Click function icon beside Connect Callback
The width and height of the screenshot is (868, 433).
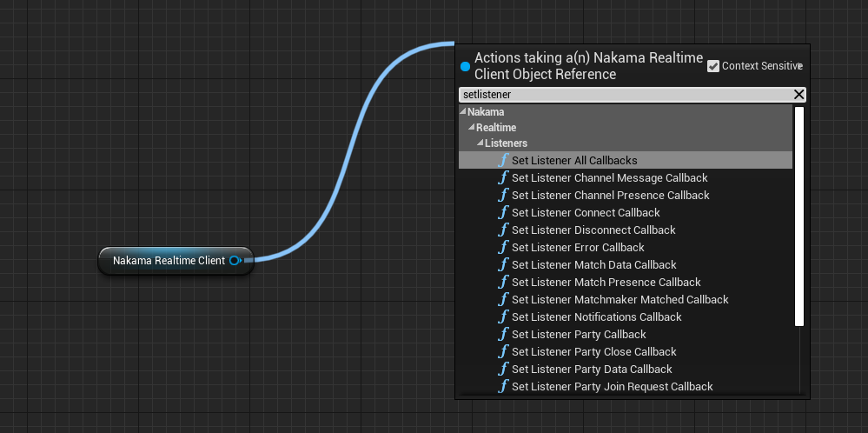[503, 213]
